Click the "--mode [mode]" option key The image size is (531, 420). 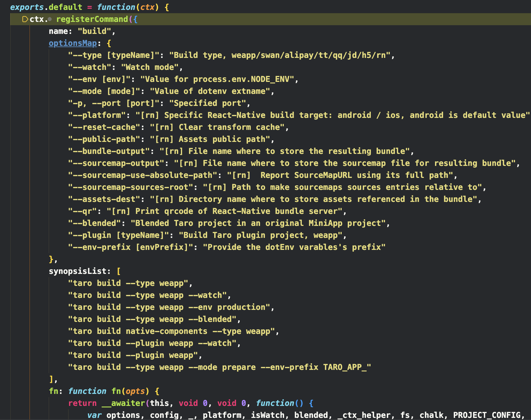[x=104, y=91]
